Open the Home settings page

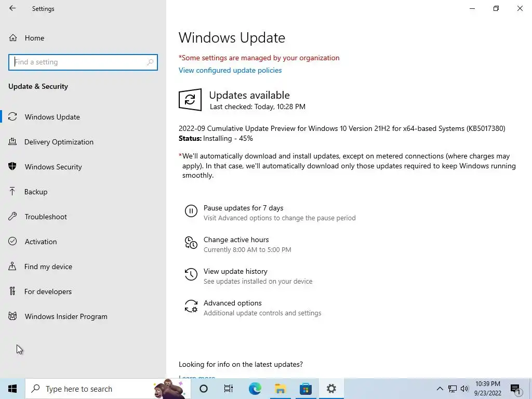pos(34,38)
